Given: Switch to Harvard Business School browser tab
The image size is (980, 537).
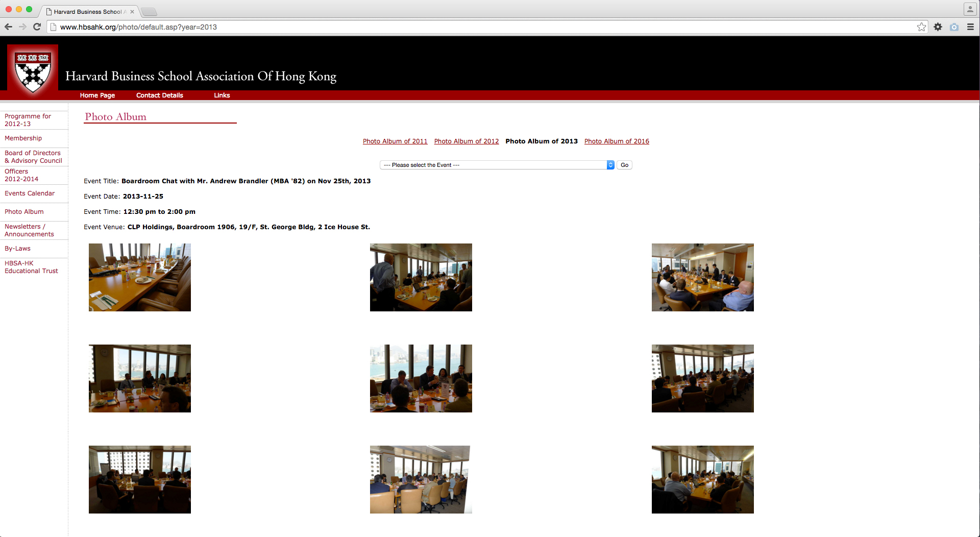Looking at the screenshot, I should [88, 11].
